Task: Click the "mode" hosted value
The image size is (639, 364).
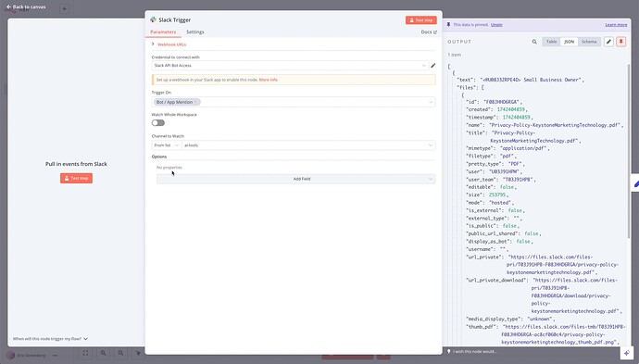Action: point(500,203)
